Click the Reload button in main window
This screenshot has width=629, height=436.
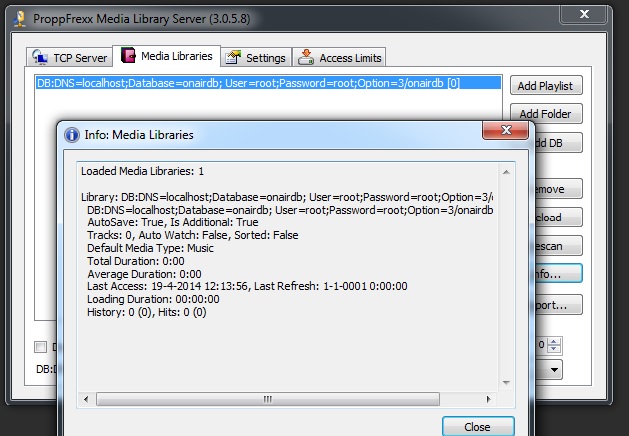click(558, 217)
